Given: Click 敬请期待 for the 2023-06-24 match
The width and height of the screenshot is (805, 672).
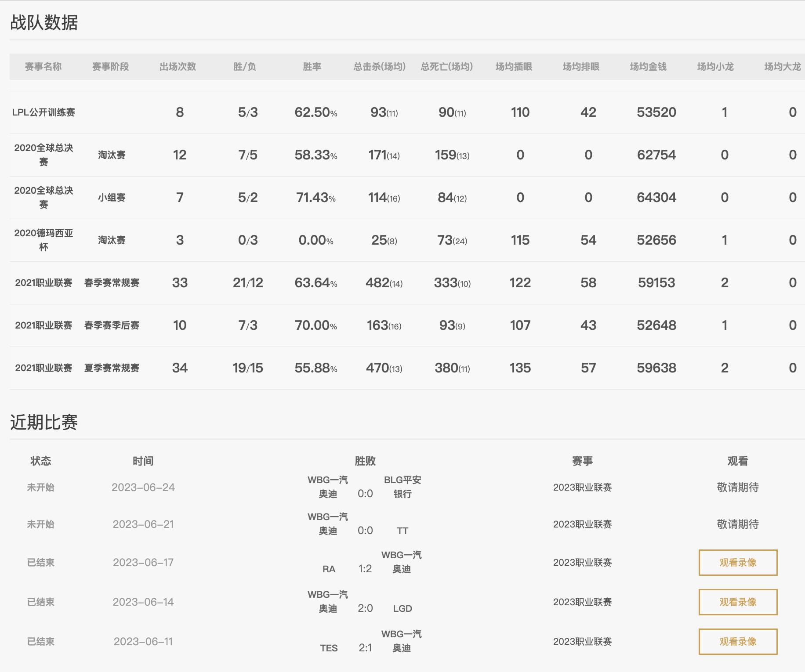Looking at the screenshot, I should click(x=737, y=487).
